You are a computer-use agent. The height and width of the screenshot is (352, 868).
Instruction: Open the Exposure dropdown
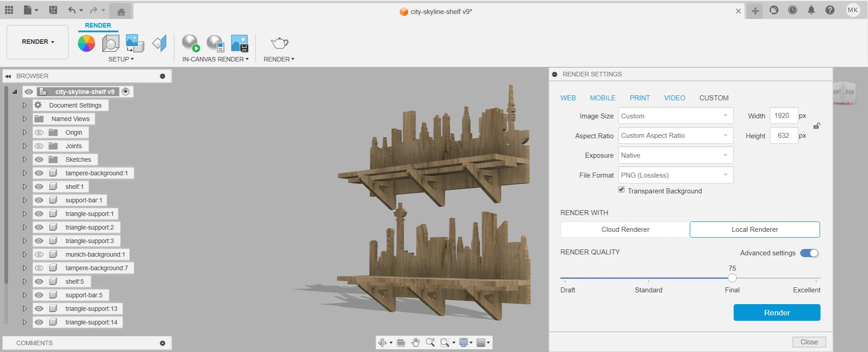pos(675,155)
